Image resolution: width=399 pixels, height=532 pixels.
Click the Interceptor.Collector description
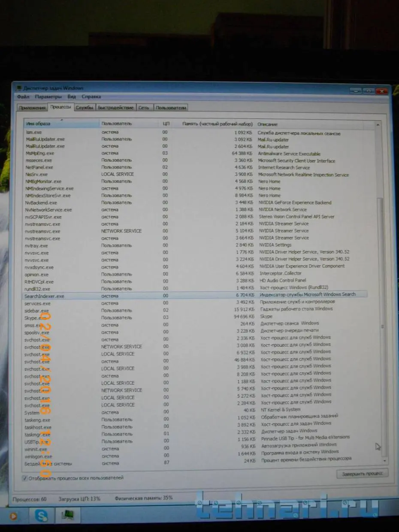point(281,273)
